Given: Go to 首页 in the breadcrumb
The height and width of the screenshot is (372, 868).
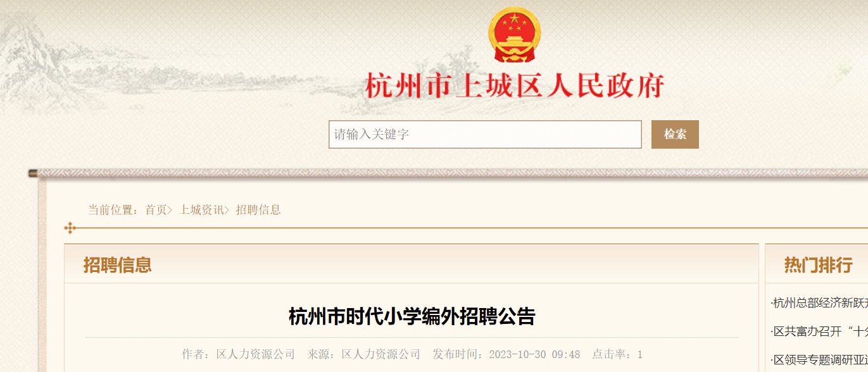Looking at the screenshot, I should click(x=156, y=210).
